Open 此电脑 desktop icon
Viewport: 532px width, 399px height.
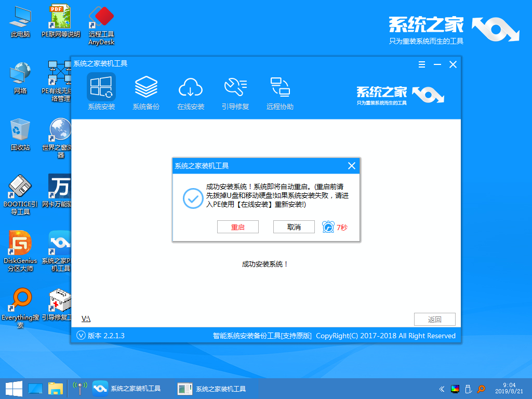click(x=20, y=22)
